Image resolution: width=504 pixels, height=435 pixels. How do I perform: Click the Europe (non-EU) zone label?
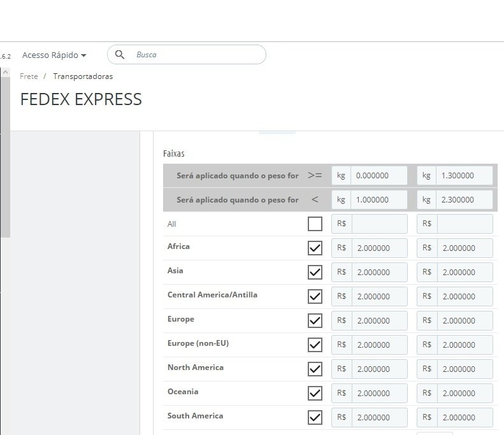(x=198, y=343)
